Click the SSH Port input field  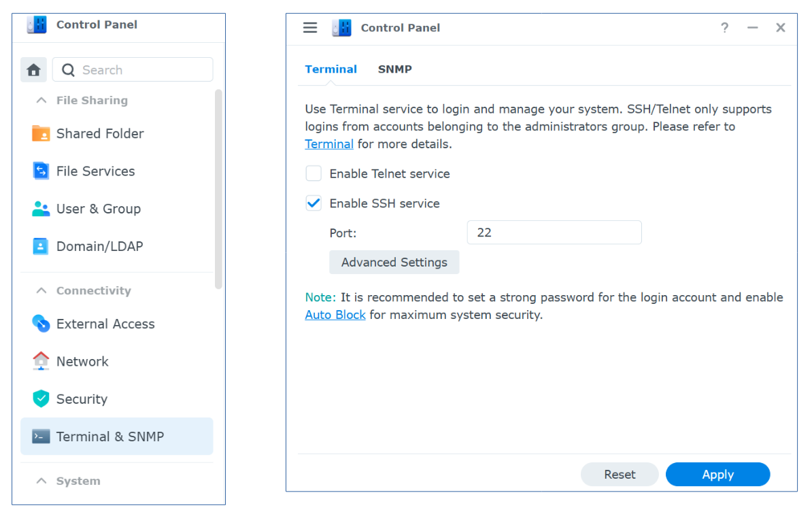554,233
